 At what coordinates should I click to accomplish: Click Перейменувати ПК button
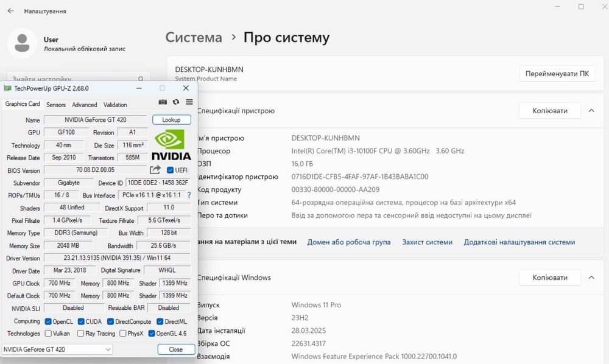coord(557,73)
